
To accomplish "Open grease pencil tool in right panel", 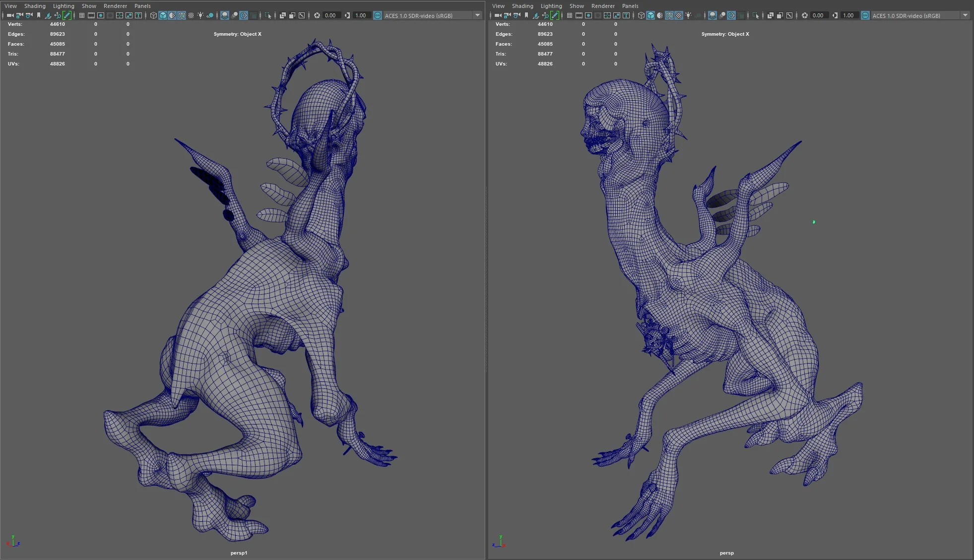I will 554,15.
